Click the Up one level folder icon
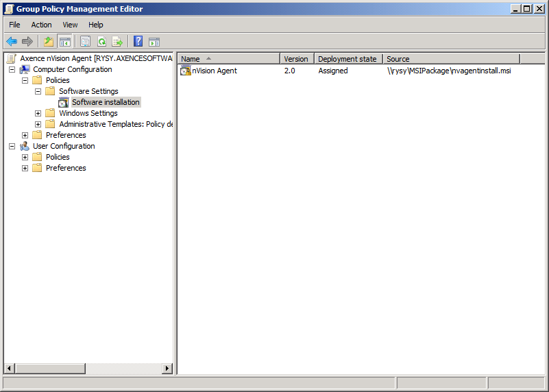This screenshot has height=392, width=549. click(49, 41)
